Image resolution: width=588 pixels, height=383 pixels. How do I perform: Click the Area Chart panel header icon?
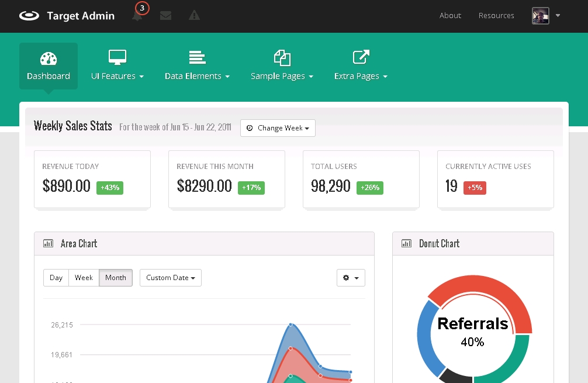(x=48, y=244)
